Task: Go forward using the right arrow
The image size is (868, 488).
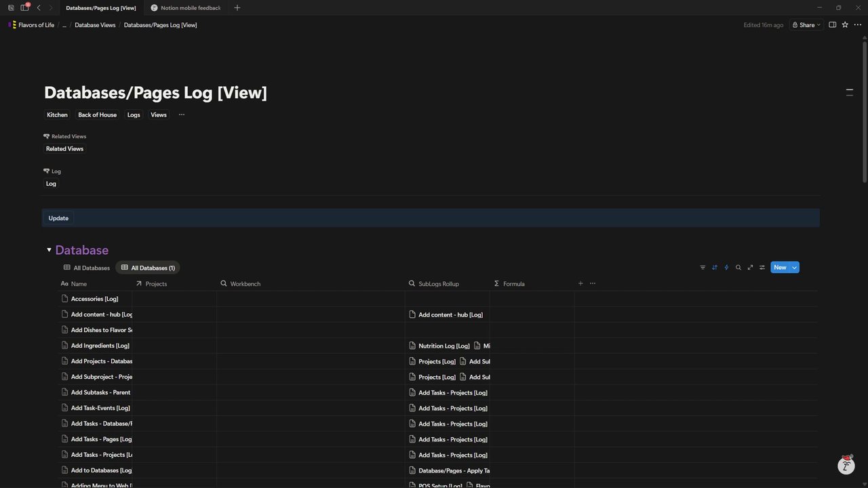Action: (50, 7)
